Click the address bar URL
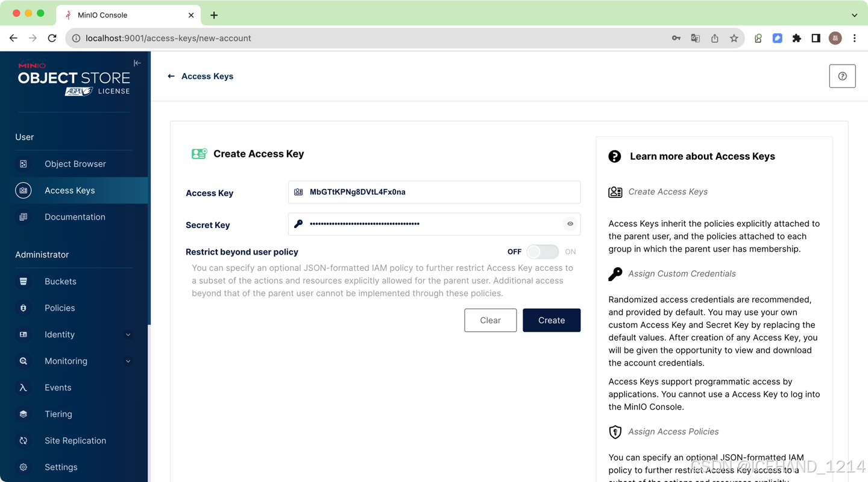The image size is (868, 482). click(x=168, y=38)
